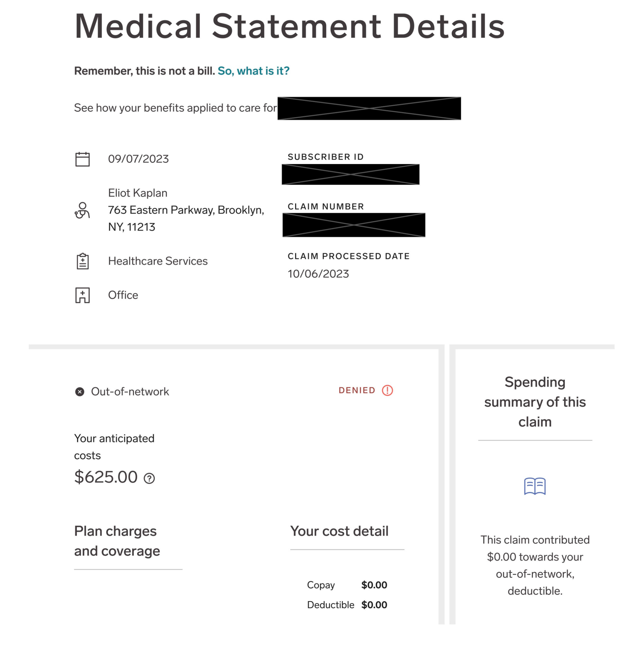This screenshot has width=644, height=654.
Task: Select the Deductible $0.00 row
Action: click(x=347, y=605)
